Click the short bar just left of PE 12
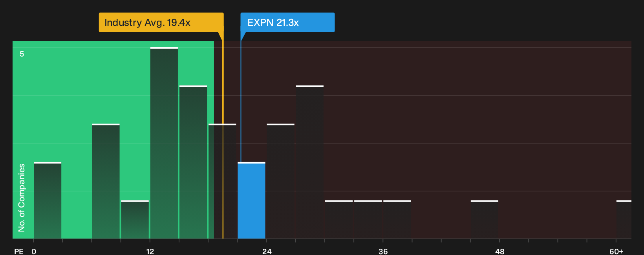 pos(135,220)
